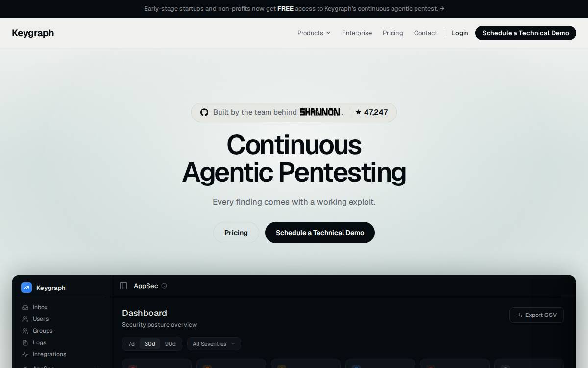Click the 47,247 star count
Viewport: 588px width, 368px height.
376,112
